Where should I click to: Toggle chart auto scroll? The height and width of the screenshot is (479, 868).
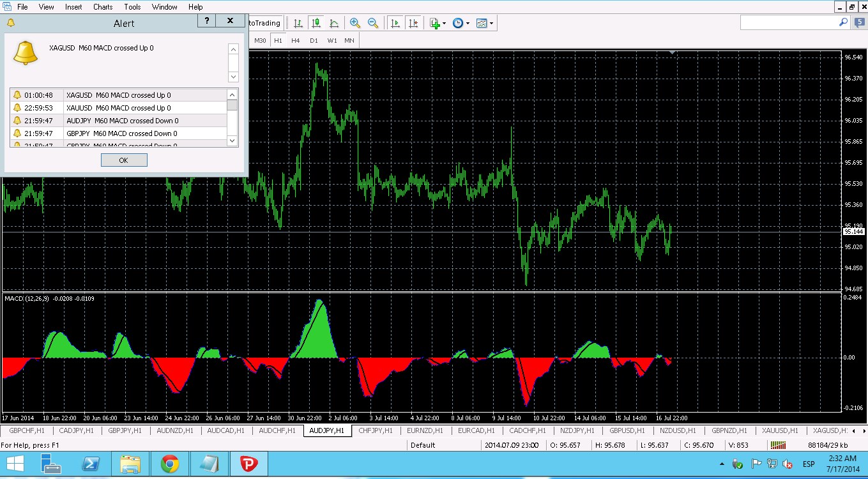point(395,23)
